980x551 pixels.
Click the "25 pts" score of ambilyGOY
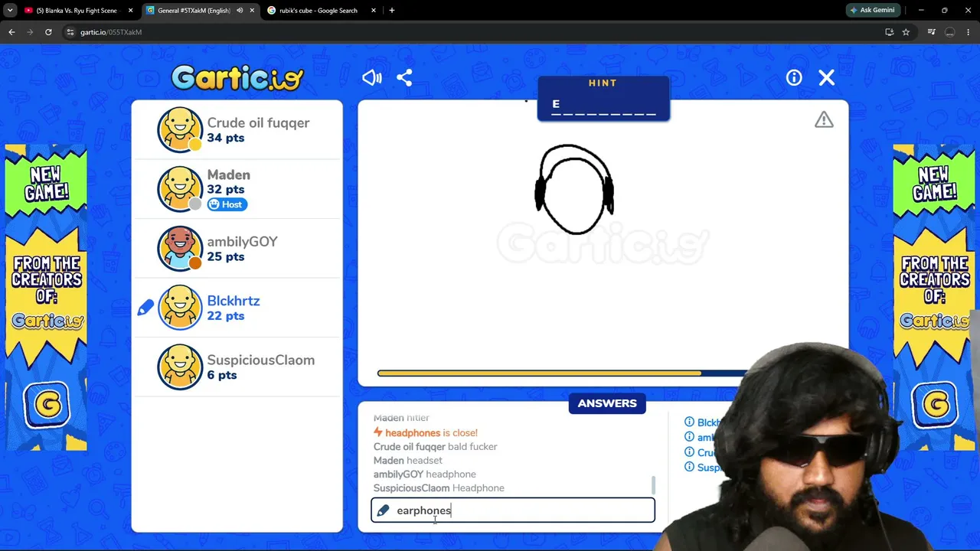[225, 256]
